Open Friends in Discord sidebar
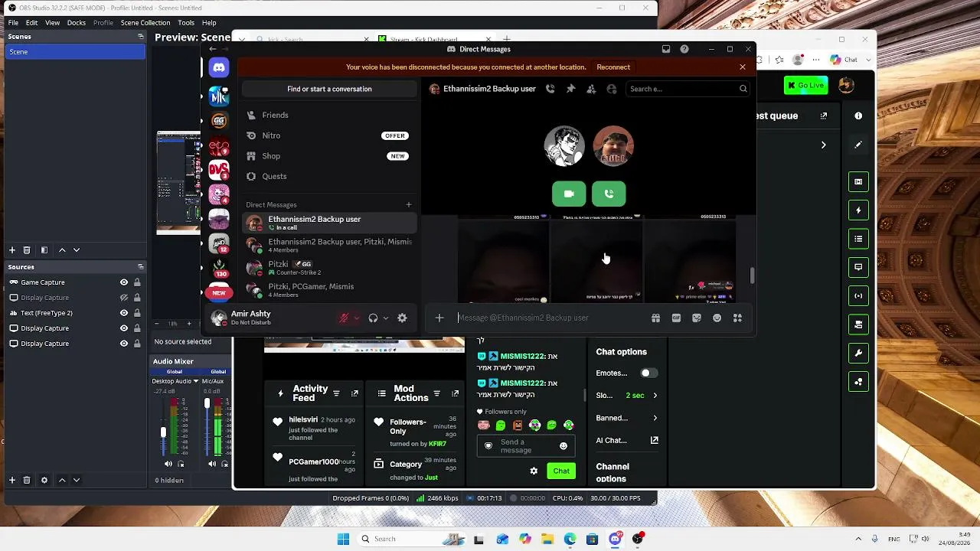 329,115
